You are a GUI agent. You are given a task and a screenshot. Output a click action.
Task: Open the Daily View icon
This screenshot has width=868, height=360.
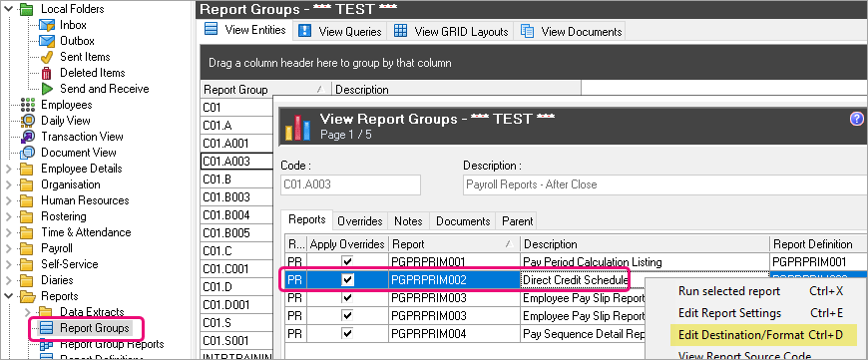pos(28,121)
